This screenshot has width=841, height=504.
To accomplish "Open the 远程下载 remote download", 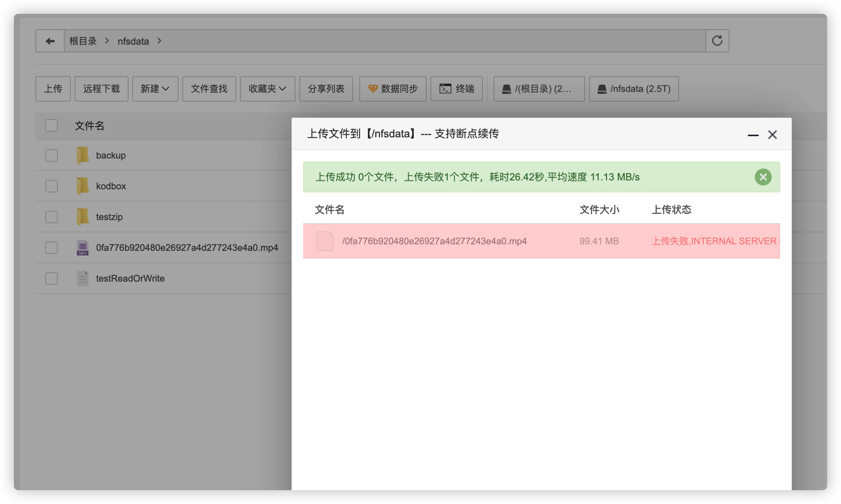I will [102, 89].
